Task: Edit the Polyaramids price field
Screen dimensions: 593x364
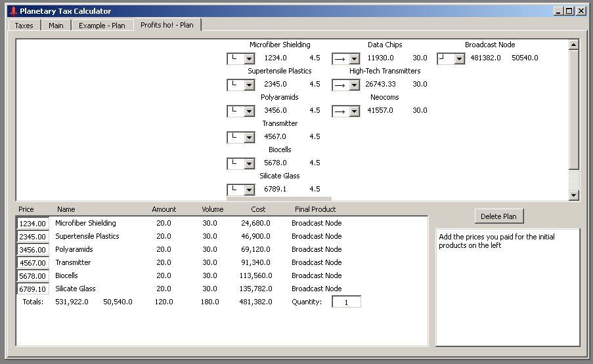Action: click(x=32, y=250)
